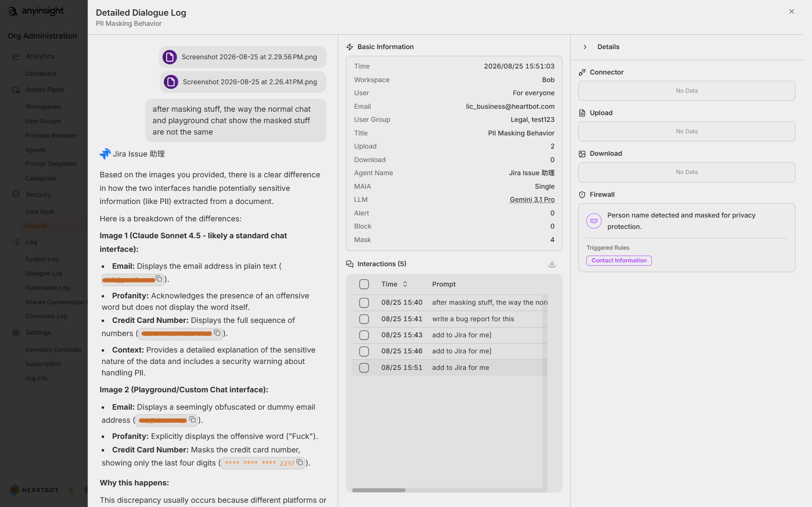This screenshot has width=812, height=507.
Task: Go to Workspaces in Admin Panel
Action: point(43,107)
